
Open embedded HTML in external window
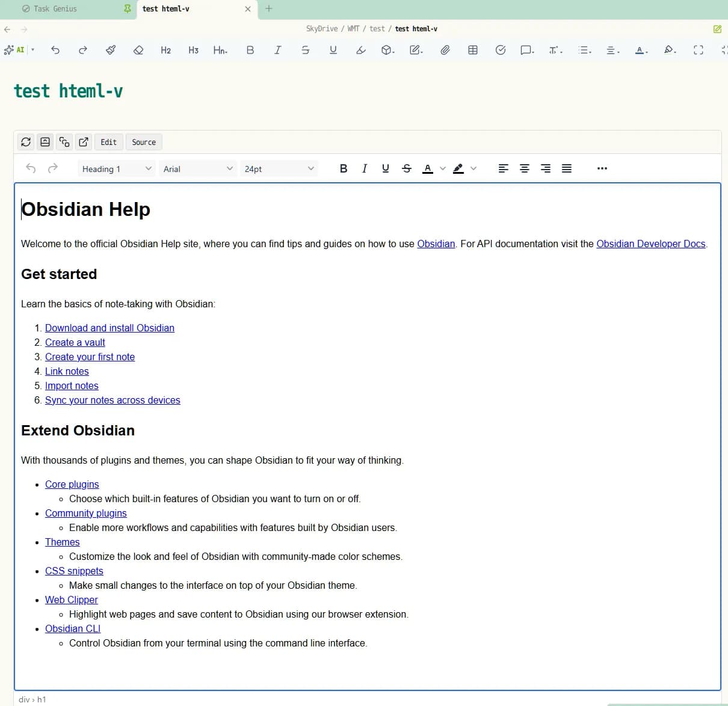(84, 142)
